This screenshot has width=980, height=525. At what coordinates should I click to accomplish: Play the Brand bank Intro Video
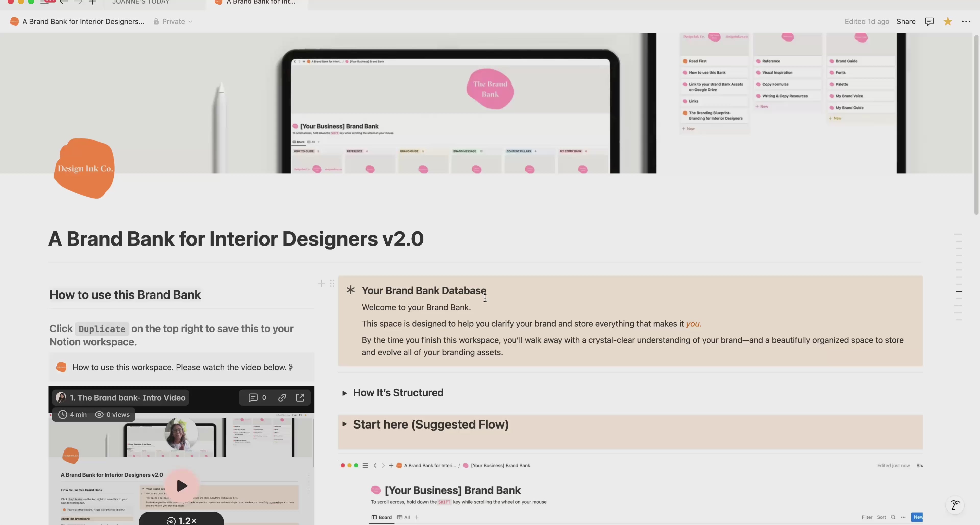pos(182,485)
